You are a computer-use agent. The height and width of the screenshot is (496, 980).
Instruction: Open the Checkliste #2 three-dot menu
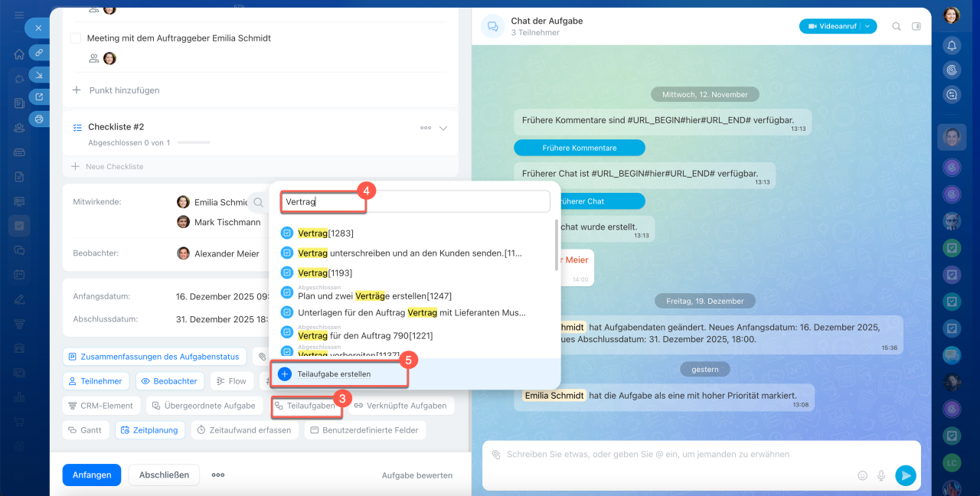tap(426, 128)
